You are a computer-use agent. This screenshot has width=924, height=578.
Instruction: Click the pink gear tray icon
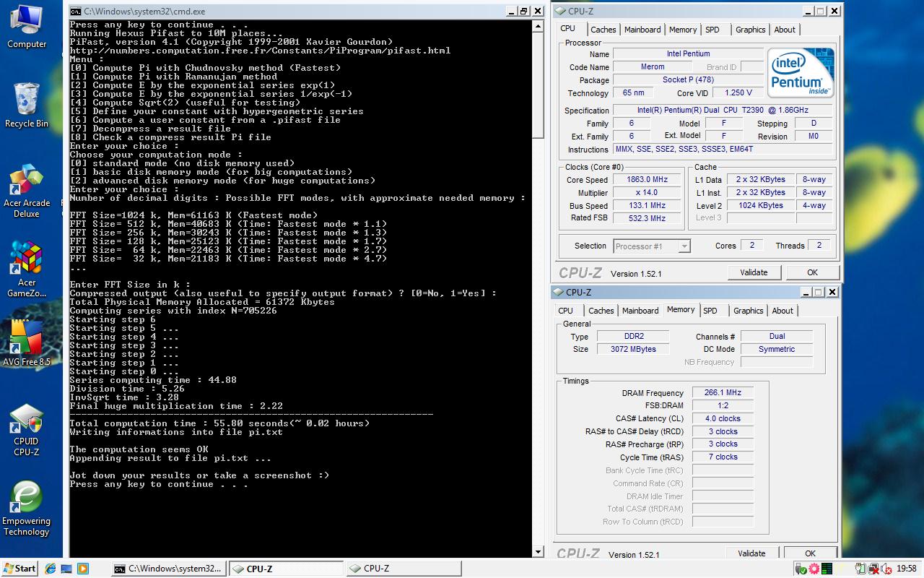(814, 569)
